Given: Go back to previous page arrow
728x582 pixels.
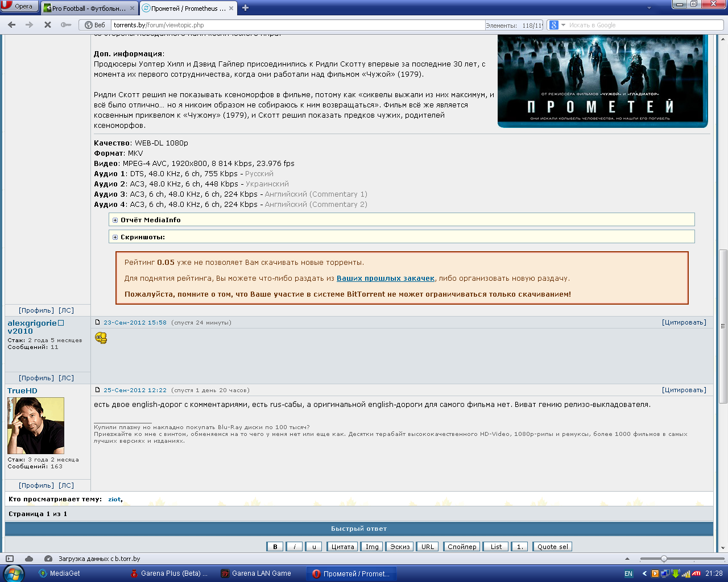Looking at the screenshot, I should click(11, 25).
